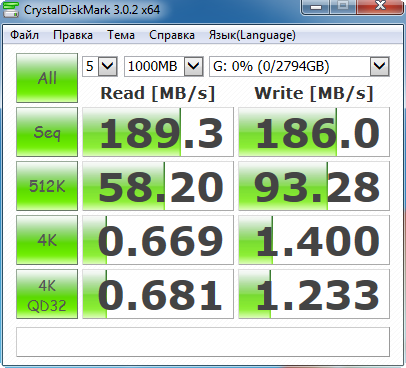Select the 4K QD32 write value 1.233

[x=314, y=294]
